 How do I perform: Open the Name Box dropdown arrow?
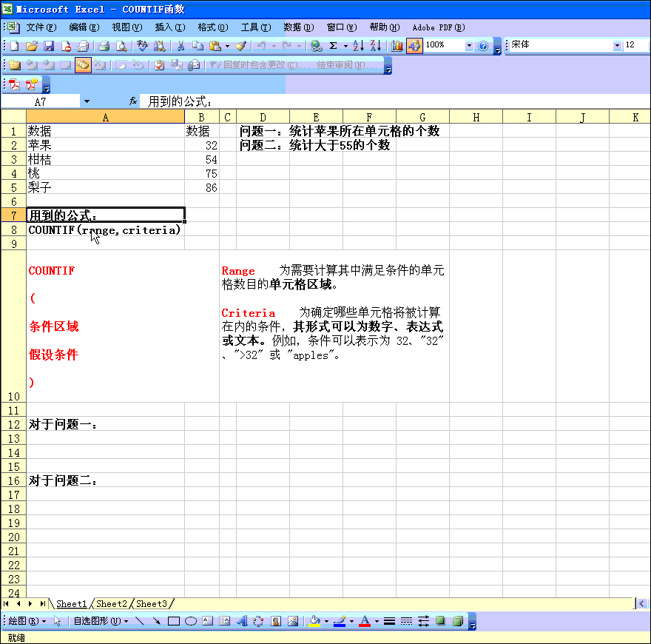point(87,101)
